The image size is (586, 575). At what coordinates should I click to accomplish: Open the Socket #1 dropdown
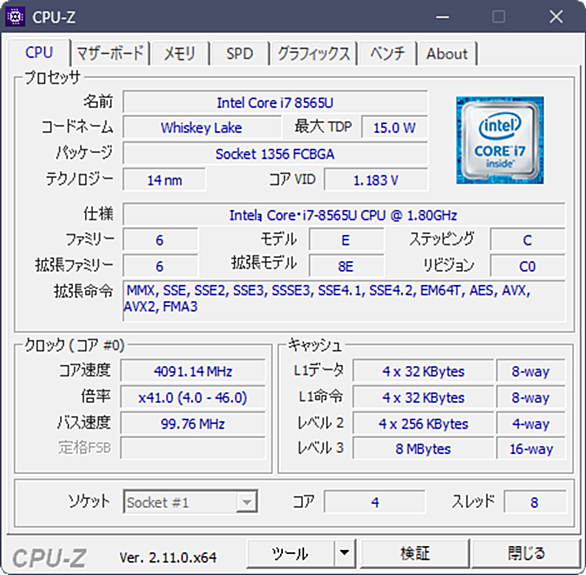[x=190, y=502]
